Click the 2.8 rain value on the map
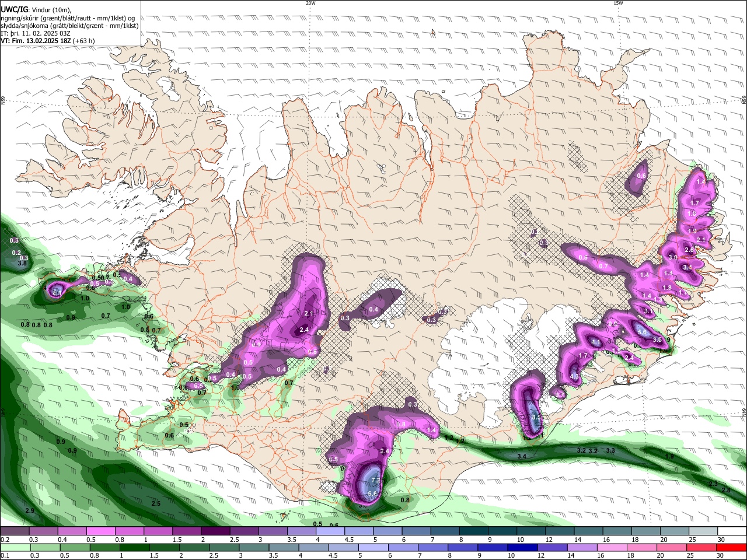 click(x=726, y=491)
